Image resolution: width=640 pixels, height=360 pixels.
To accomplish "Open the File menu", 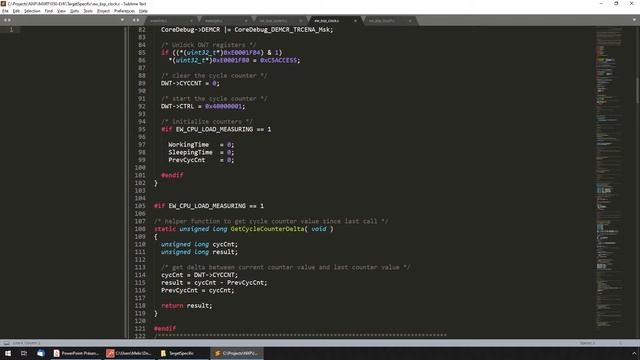I will [5, 11].
